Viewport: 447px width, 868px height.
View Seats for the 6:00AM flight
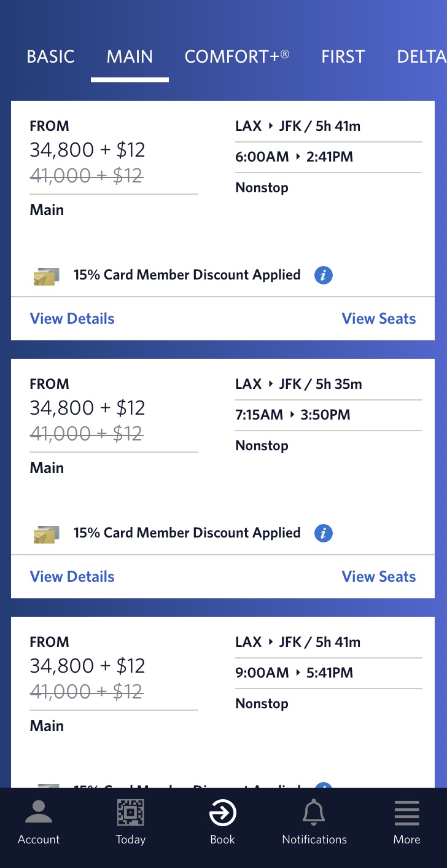coord(378,319)
